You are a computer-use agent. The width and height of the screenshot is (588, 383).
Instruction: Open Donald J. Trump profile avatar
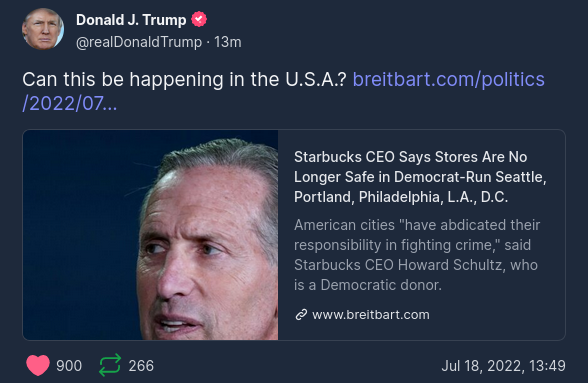(43, 29)
